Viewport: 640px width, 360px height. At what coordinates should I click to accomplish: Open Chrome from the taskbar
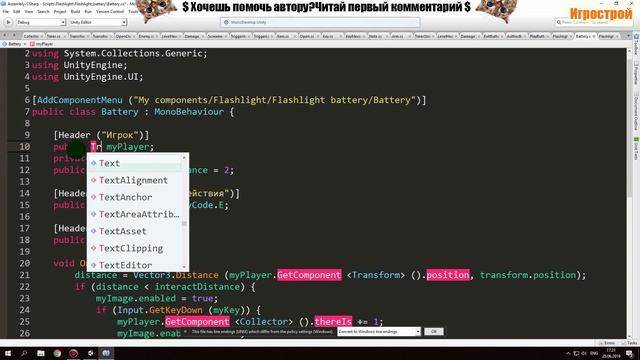[x=57, y=353]
